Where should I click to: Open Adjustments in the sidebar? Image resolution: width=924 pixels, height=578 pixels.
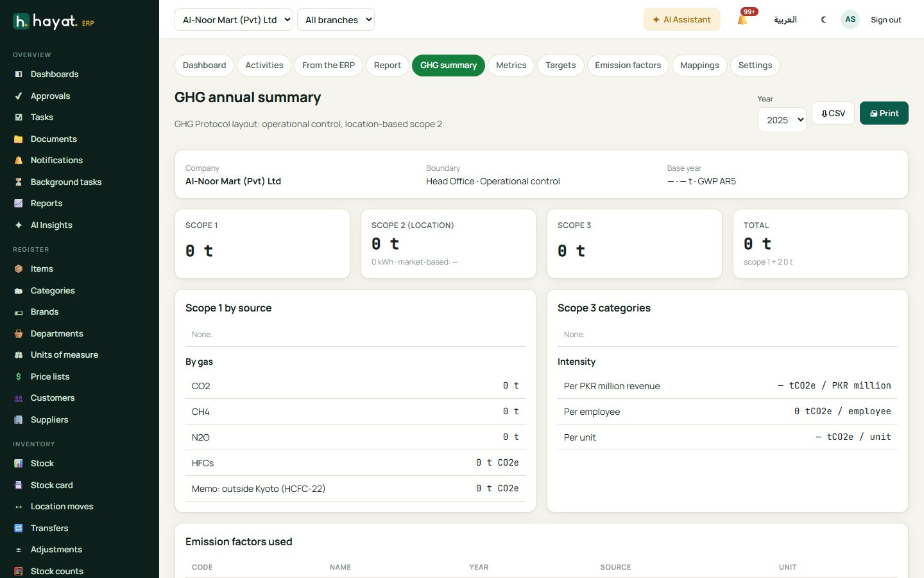pyautogui.click(x=80, y=550)
